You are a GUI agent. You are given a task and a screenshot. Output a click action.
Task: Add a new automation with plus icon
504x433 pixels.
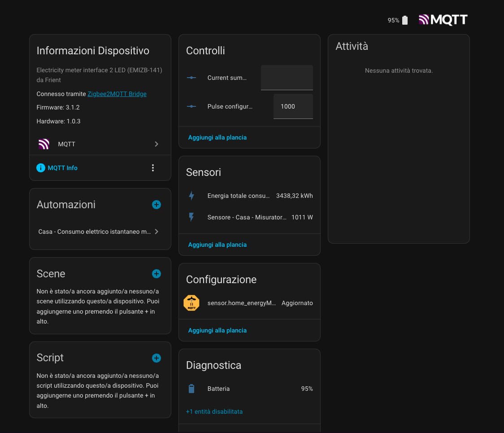click(x=156, y=205)
